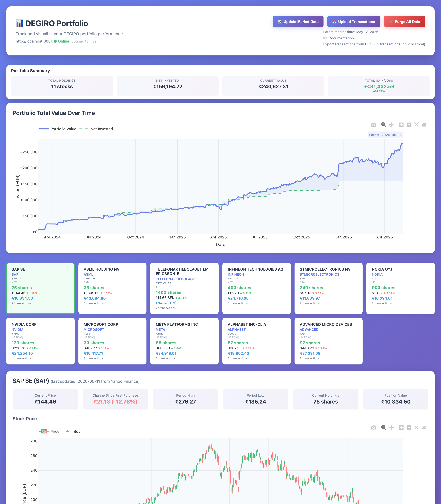Select the Nokia OYJ stock card

400,288
